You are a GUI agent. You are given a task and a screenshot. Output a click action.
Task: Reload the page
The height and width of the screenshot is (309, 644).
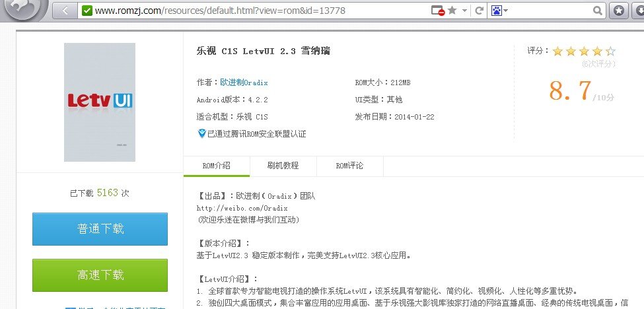pos(478,11)
